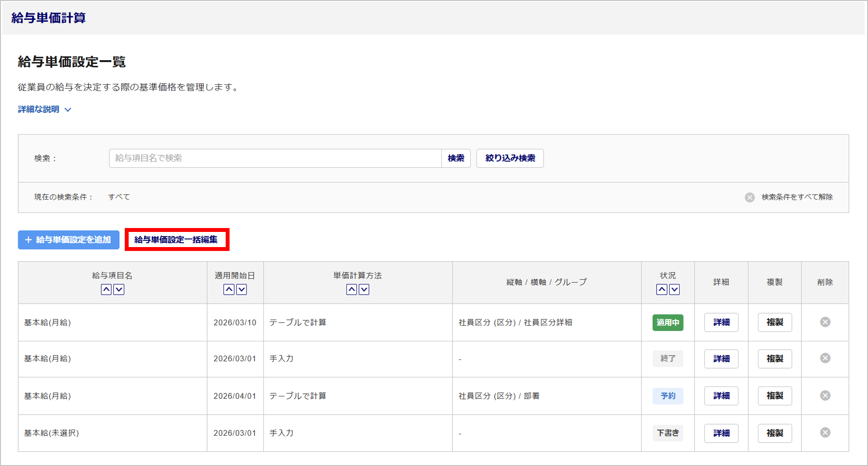The height and width of the screenshot is (466, 868).
Task: Delete the 基本給(未選択) draft row
Action: tap(825, 432)
